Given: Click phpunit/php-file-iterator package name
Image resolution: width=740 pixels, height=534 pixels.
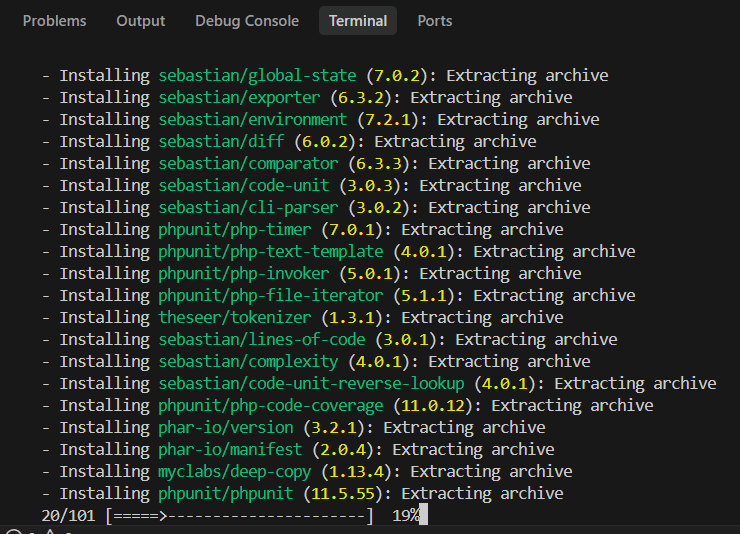Looking at the screenshot, I should click(271, 296).
